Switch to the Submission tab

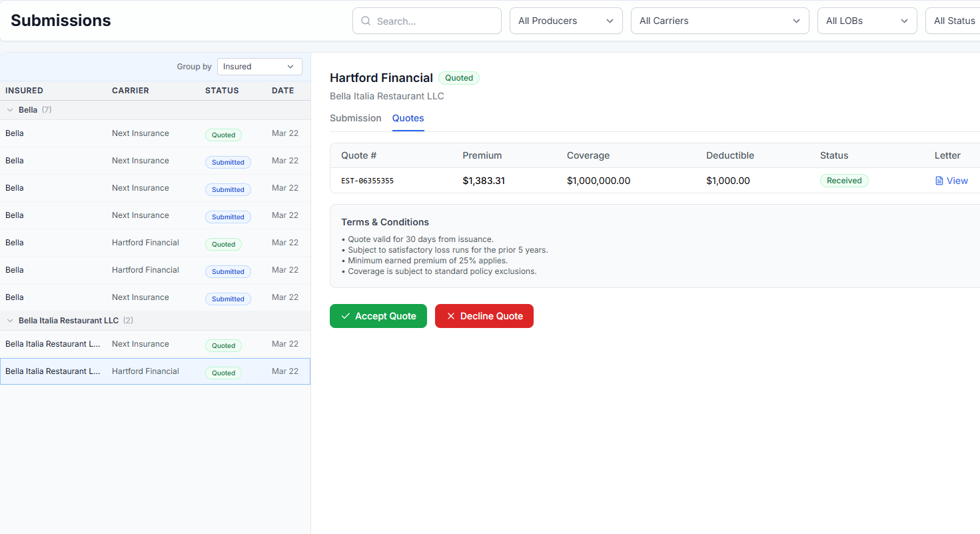click(x=356, y=118)
